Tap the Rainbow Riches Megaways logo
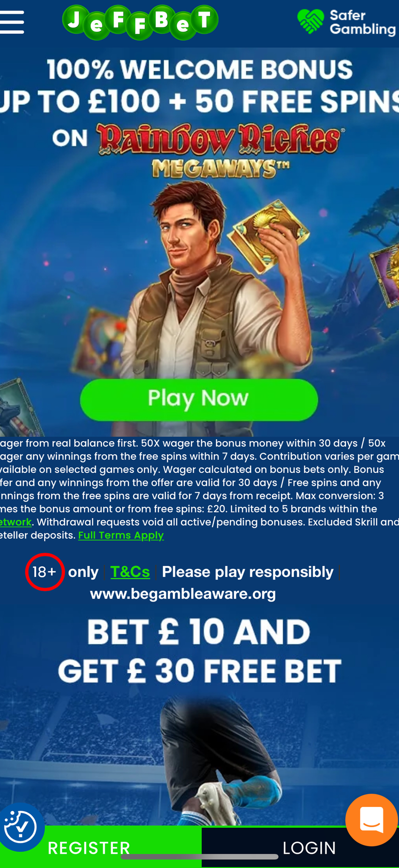The width and height of the screenshot is (399, 868). point(219,151)
